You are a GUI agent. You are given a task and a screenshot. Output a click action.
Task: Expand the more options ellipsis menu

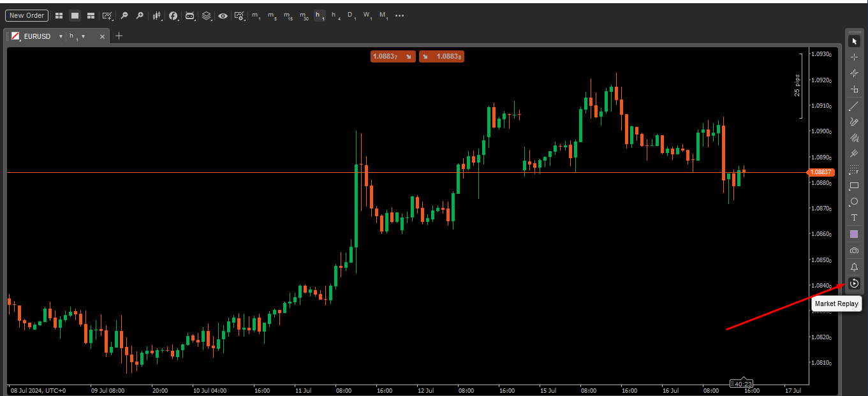[x=399, y=15]
